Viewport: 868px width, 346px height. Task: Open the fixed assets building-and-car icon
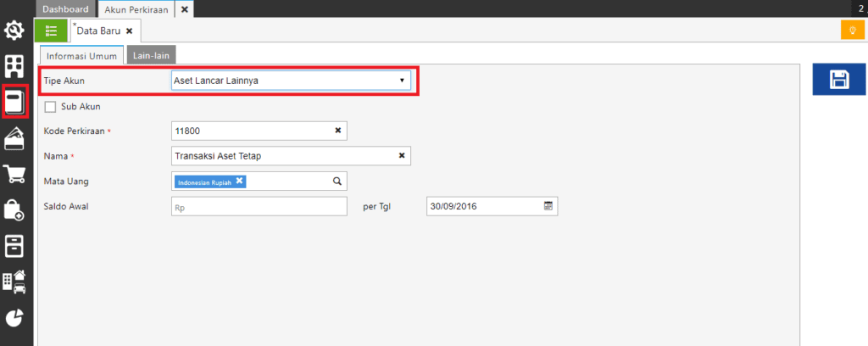click(15, 281)
